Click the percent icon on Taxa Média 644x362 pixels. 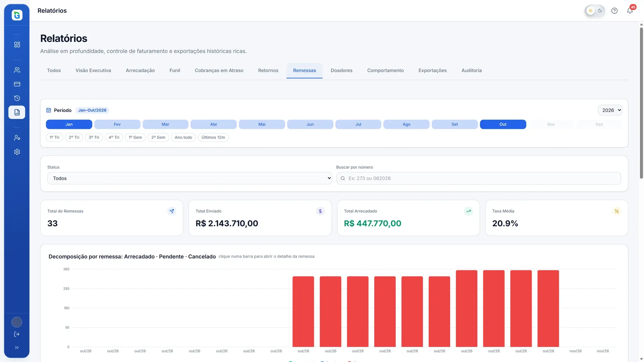pos(617,211)
